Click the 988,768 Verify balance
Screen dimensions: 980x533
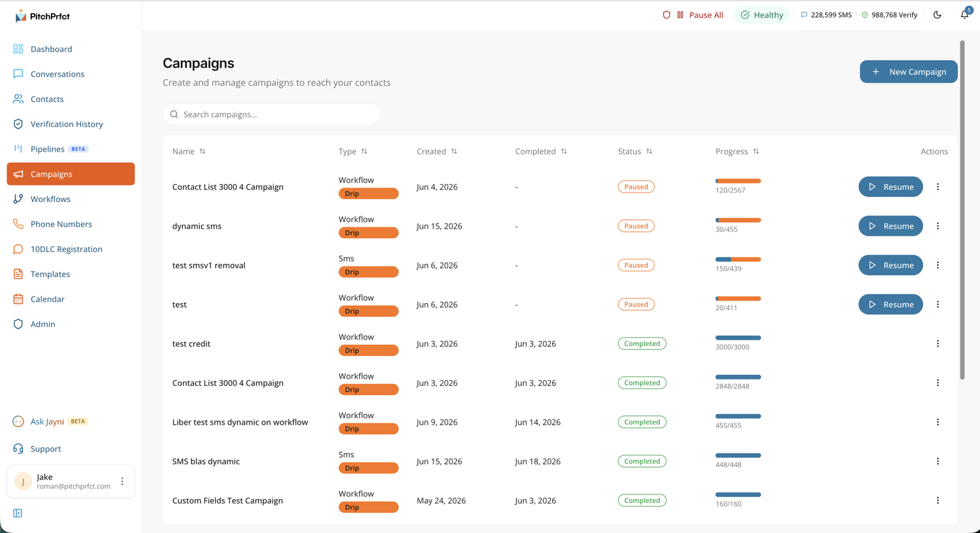890,15
